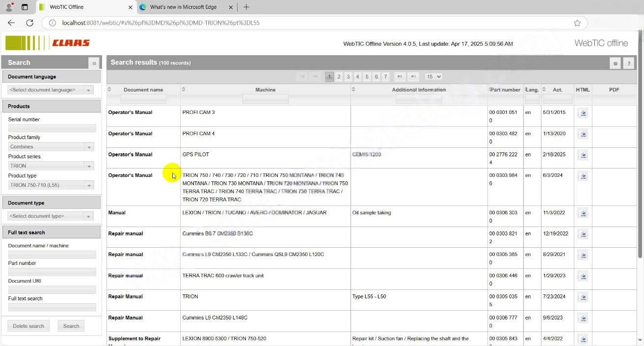Image resolution: width=644 pixels, height=346 pixels.
Task: Click the Part number search field
Action: 52,272
